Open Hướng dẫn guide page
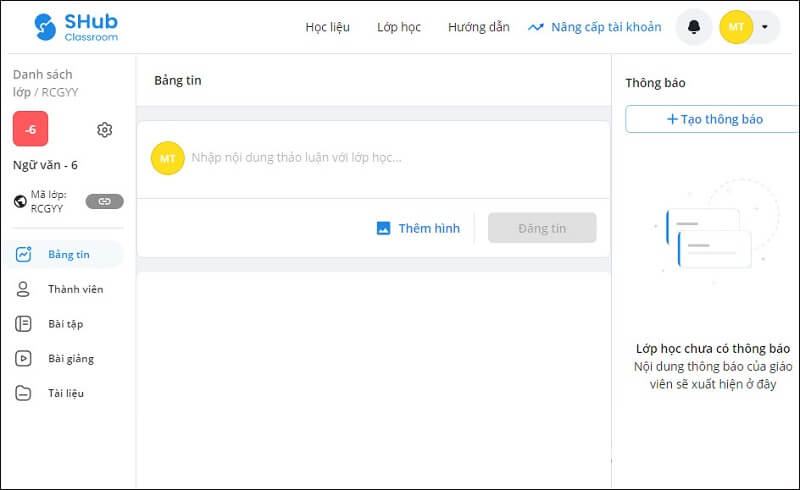Viewport: 800px width, 490px height. (478, 27)
